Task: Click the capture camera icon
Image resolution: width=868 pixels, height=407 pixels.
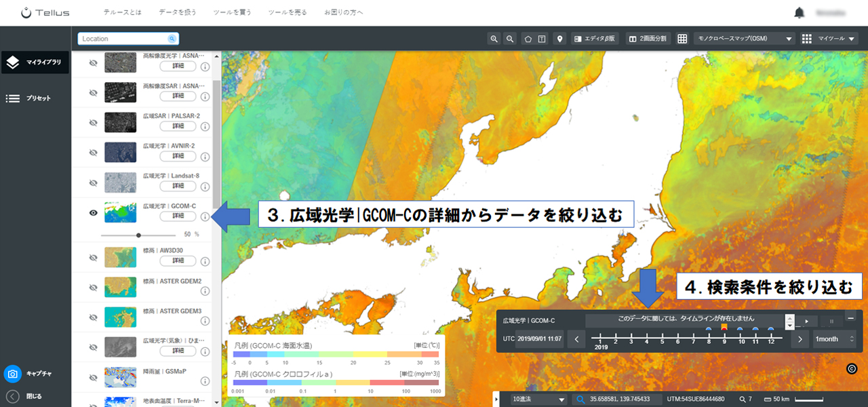Action: point(13,374)
